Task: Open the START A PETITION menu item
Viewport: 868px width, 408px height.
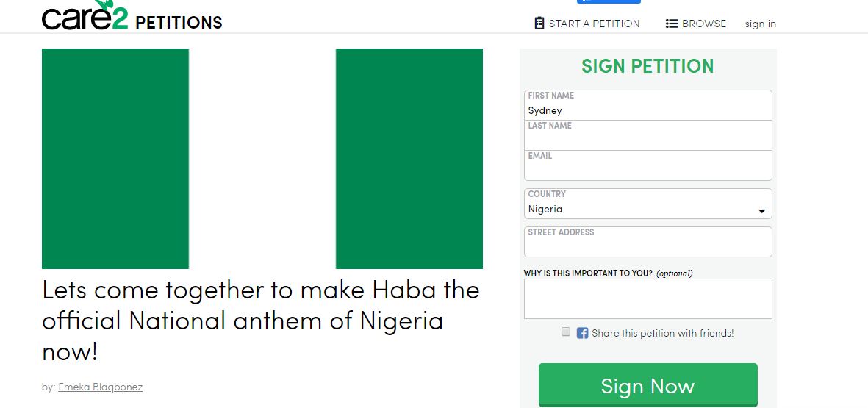Action: pyautogui.click(x=594, y=24)
